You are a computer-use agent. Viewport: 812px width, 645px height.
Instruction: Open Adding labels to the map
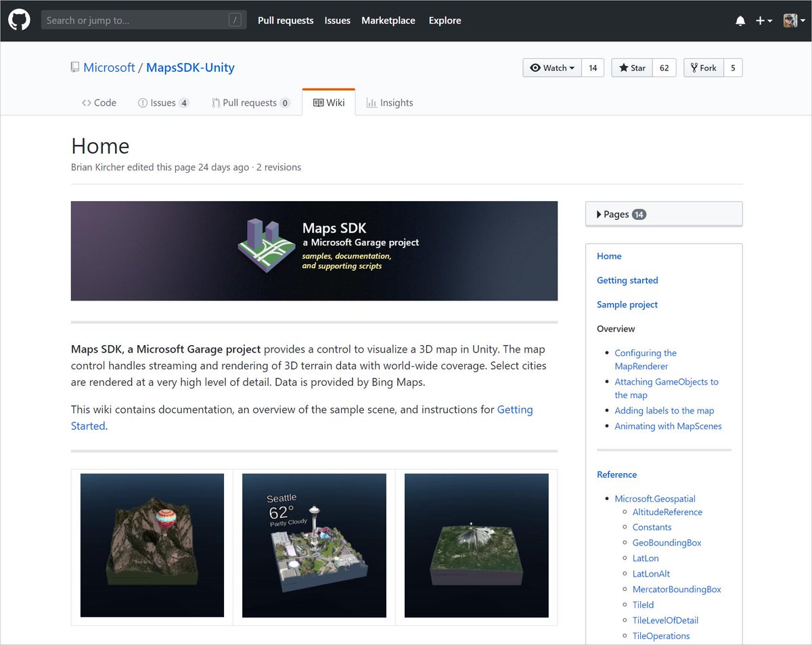click(664, 411)
